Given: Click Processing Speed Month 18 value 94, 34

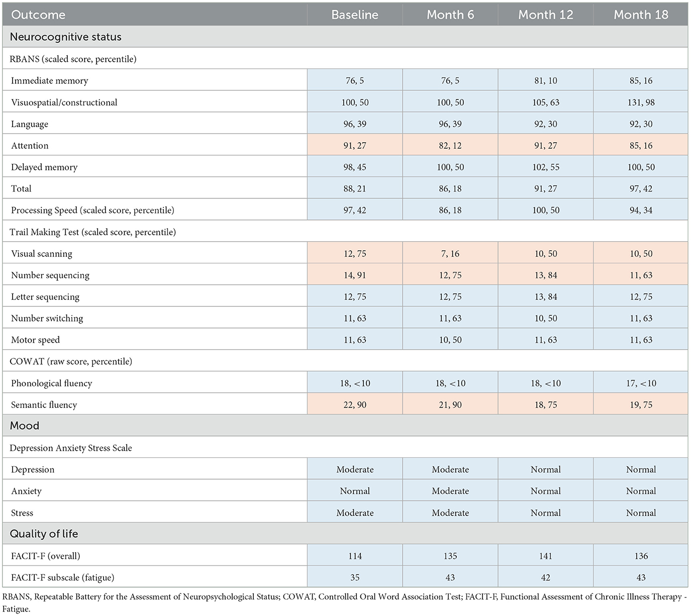Looking at the screenshot, I should [x=641, y=211].
